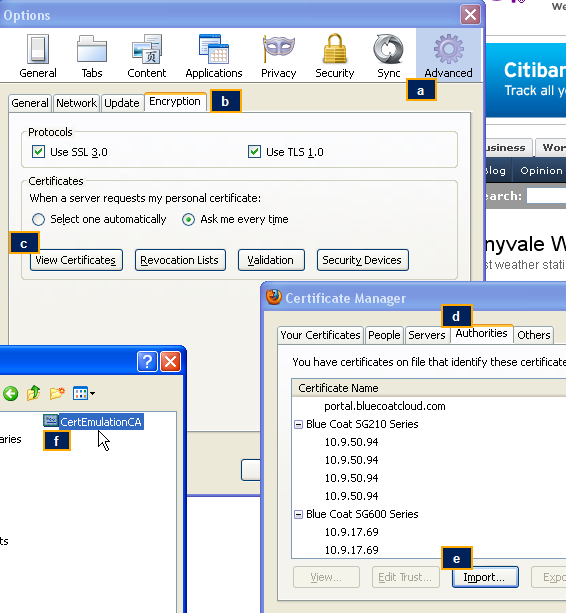This screenshot has width=566, height=613.
Task: Click the Edit Trust... button
Action: pyautogui.click(x=406, y=577)
